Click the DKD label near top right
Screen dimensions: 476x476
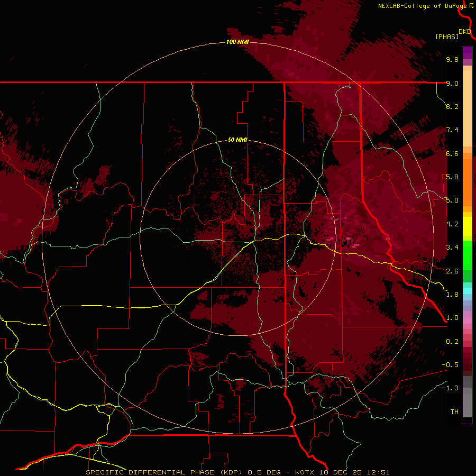[465, 32]
